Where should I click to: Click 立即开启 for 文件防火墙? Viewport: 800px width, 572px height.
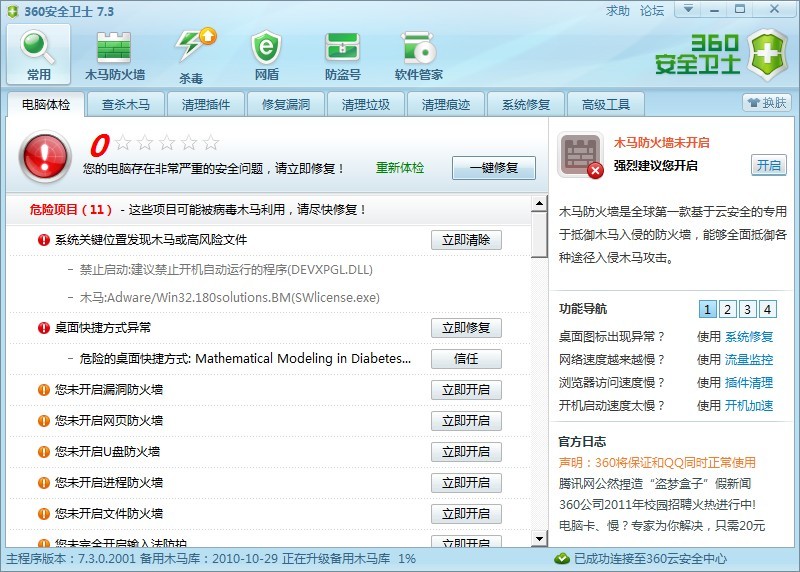(x=466, y=514)
